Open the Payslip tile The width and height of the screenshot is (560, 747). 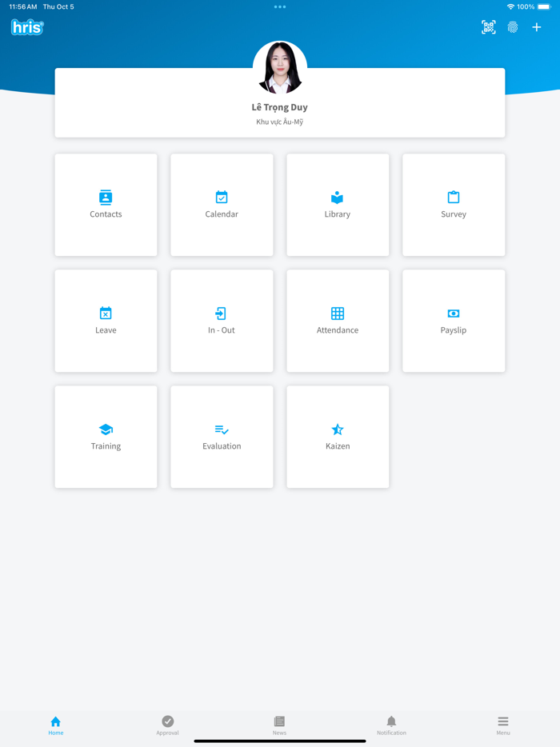point(454,321)
